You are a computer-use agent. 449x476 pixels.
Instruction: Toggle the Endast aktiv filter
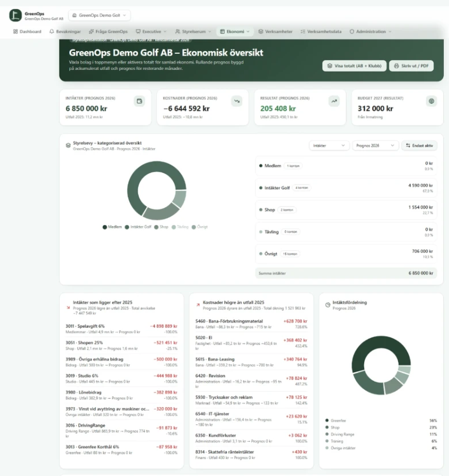pos(419,145)
